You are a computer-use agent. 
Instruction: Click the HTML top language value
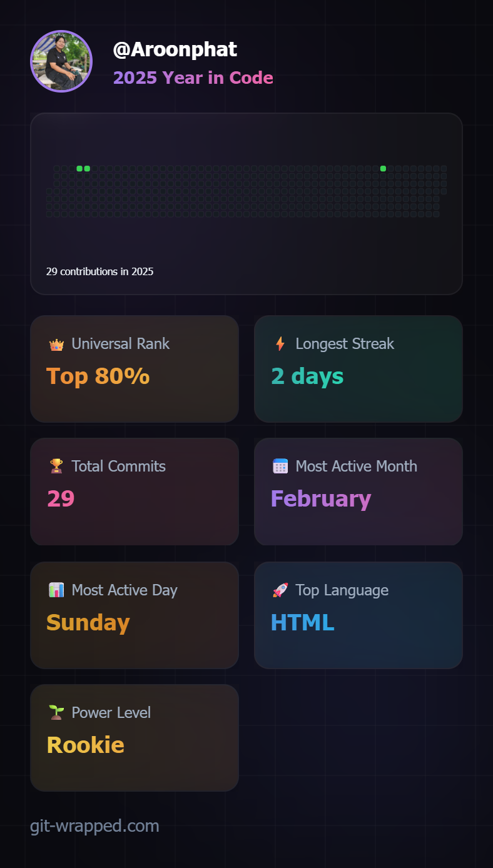tap(302, 623)
